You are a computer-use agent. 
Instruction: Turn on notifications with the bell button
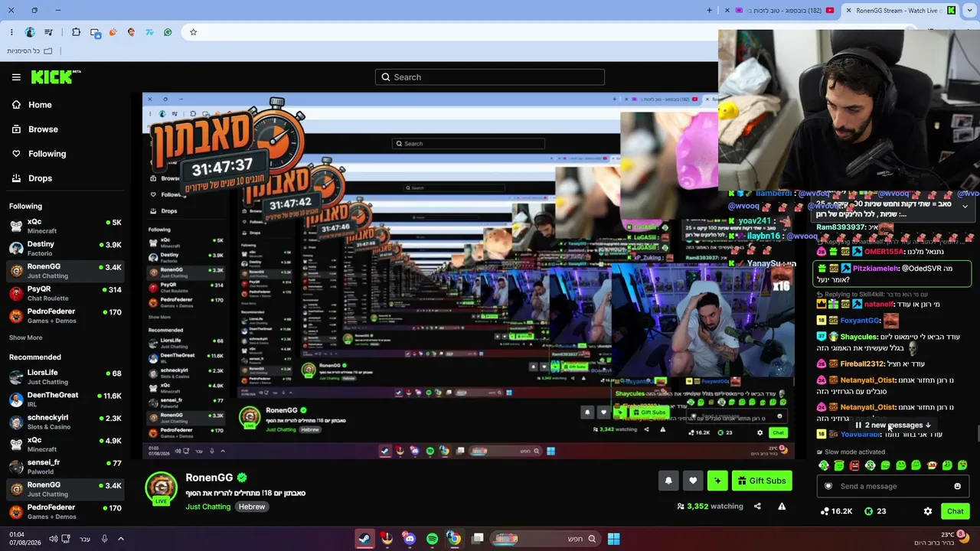(668, 481)
